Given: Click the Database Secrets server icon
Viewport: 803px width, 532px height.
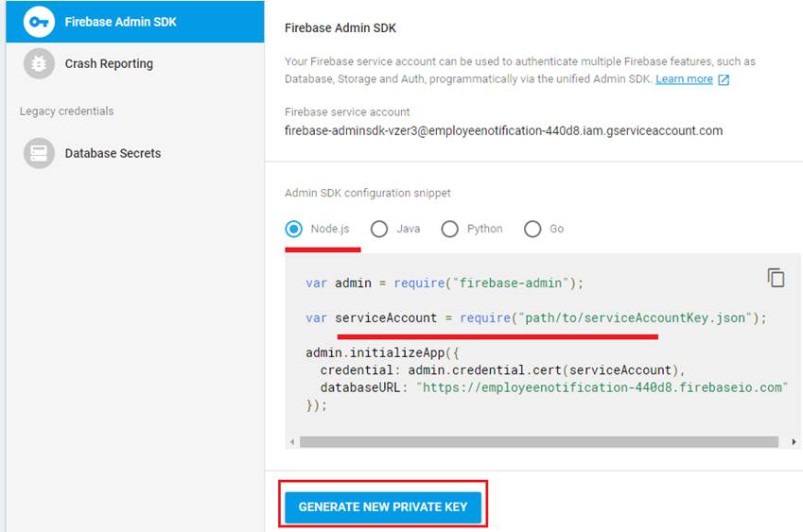Looking at the screenshot, I should point(39,153).
